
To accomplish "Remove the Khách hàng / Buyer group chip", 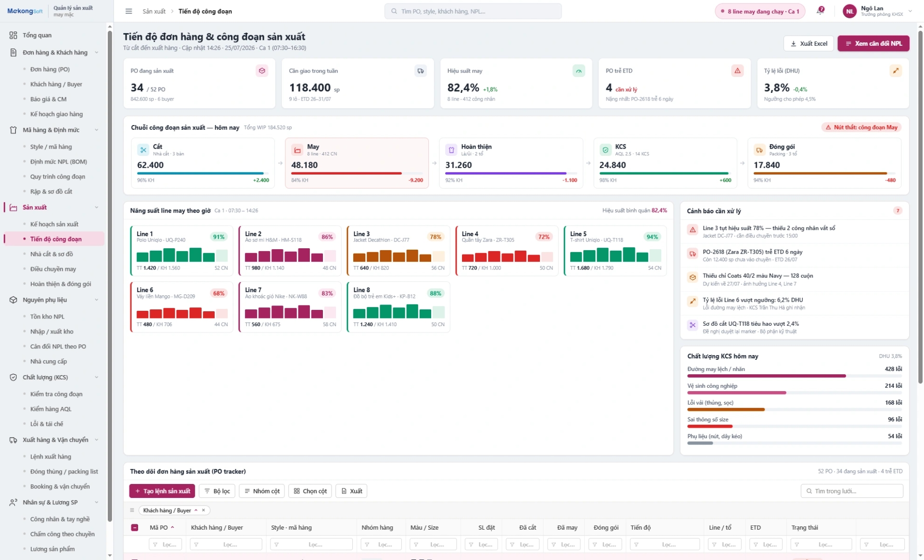I will (204, 510).
